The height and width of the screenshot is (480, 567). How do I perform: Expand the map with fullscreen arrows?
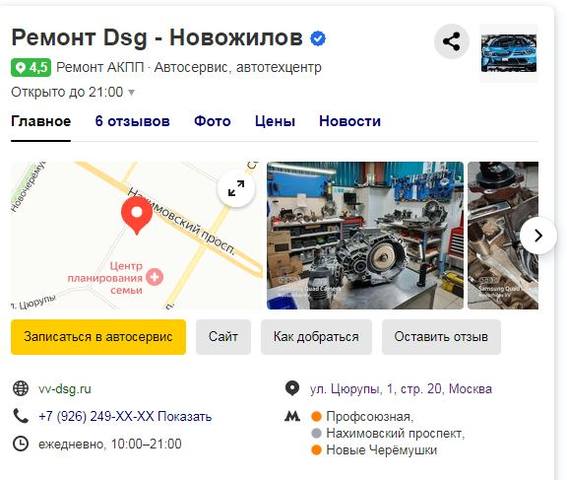point(236,188)
